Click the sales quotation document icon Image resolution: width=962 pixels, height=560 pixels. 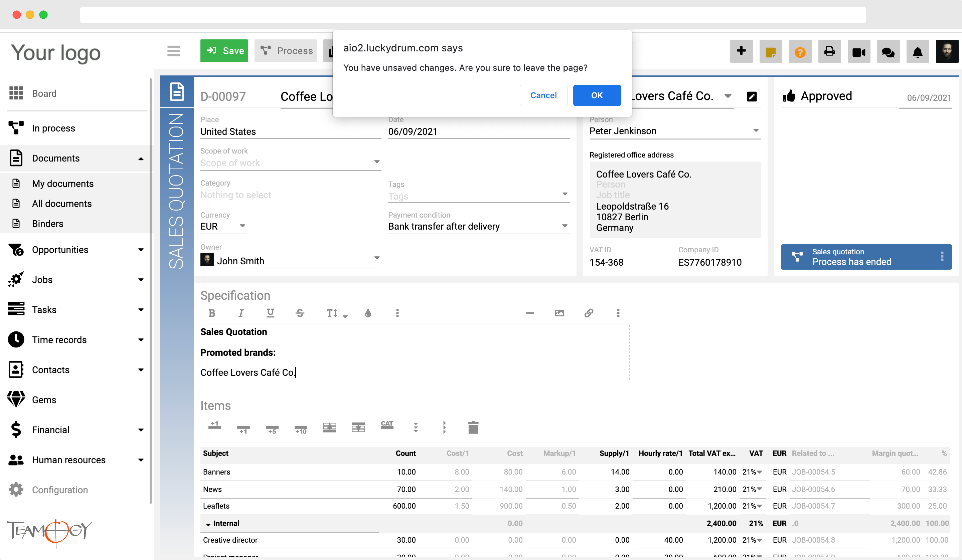pyautogui.click(x=177, y=91)
